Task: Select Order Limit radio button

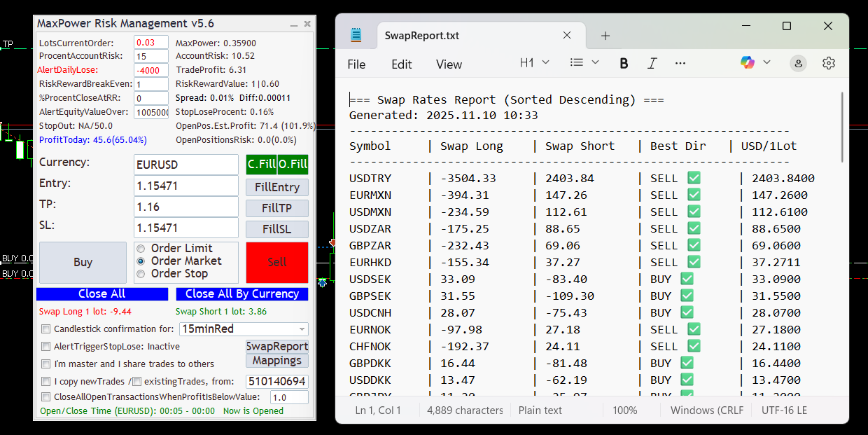Action: (141, 249)
